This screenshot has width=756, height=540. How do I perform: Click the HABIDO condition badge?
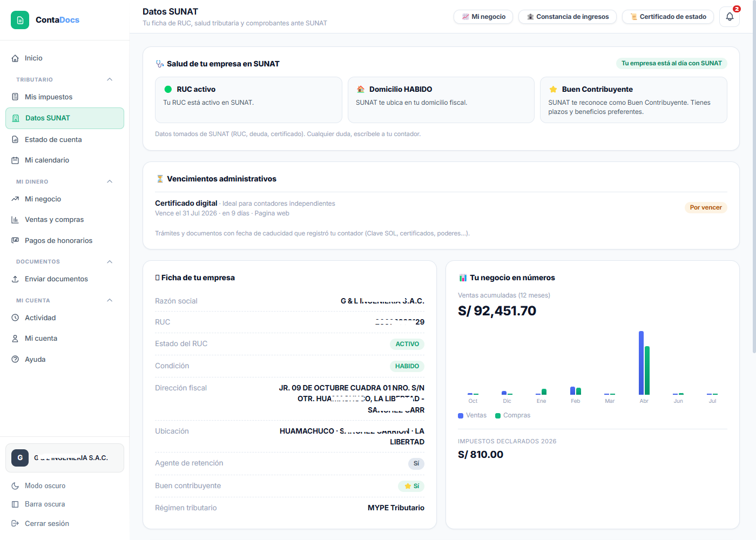point(407,367)
